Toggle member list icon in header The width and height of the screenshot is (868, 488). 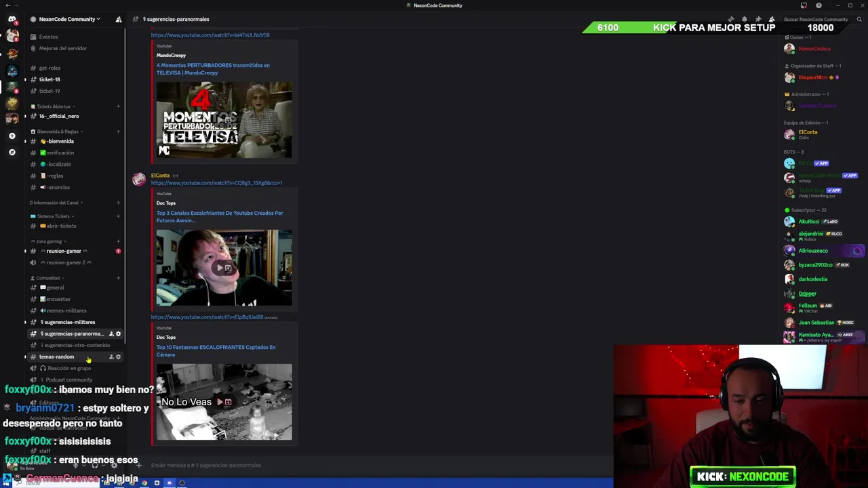tap(772, 19)
